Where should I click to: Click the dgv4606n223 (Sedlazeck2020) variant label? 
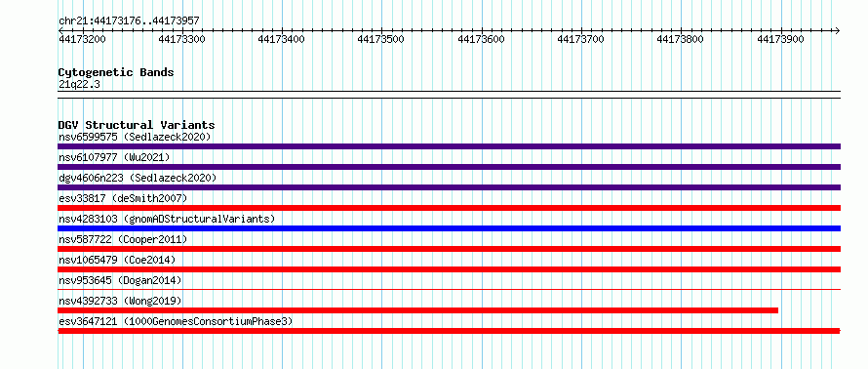click(x=138, y=178)
